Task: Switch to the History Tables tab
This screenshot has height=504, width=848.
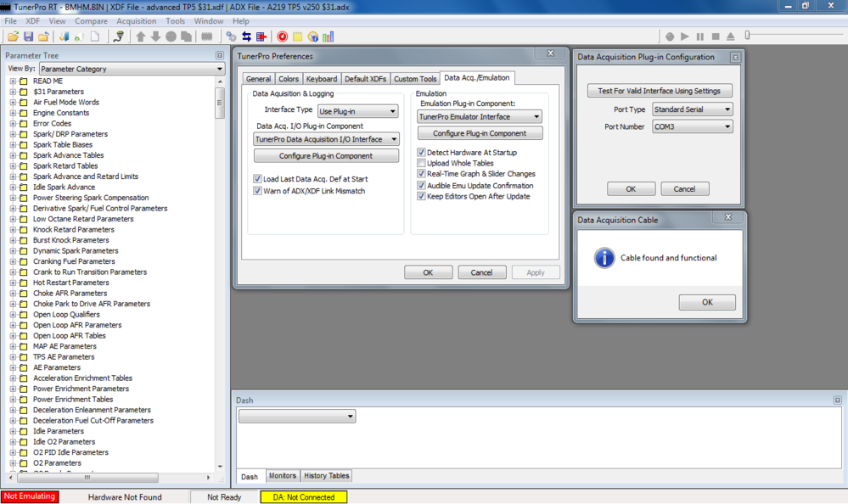Action: [326, 476]
